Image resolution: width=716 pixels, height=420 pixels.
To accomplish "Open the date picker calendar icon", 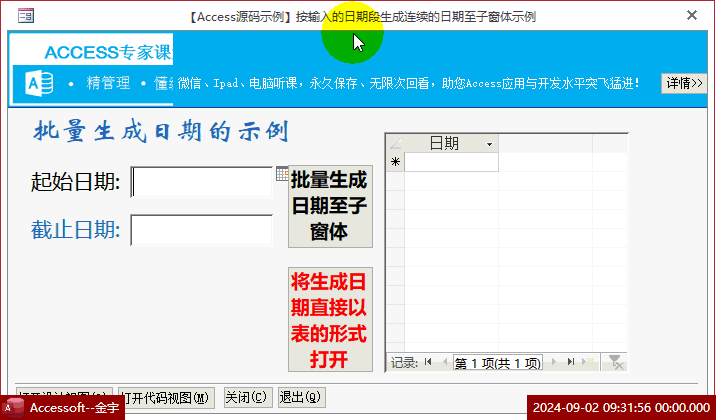I will pyautogui.click(x=282, y=174).
